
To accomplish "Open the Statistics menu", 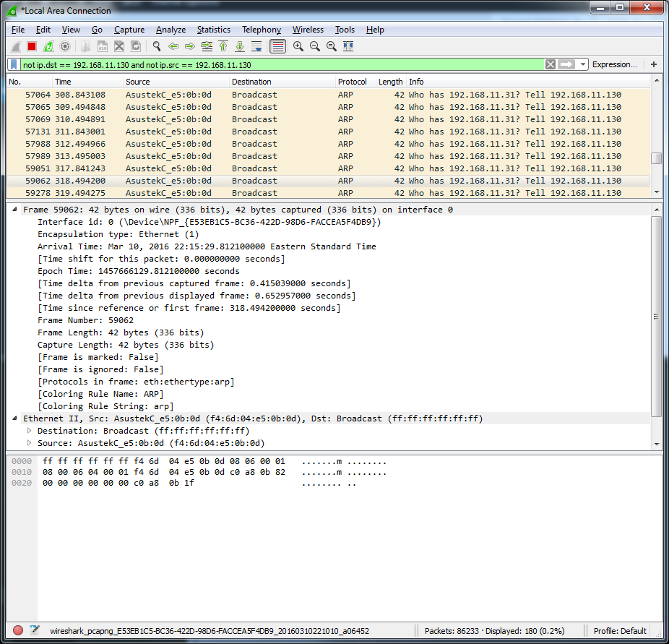I will (214, 30).
